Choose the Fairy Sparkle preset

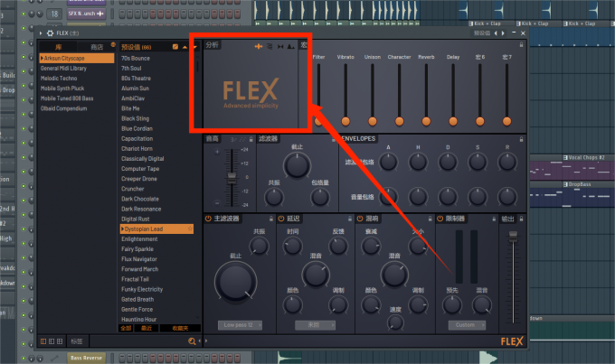[x=137, y=249]
